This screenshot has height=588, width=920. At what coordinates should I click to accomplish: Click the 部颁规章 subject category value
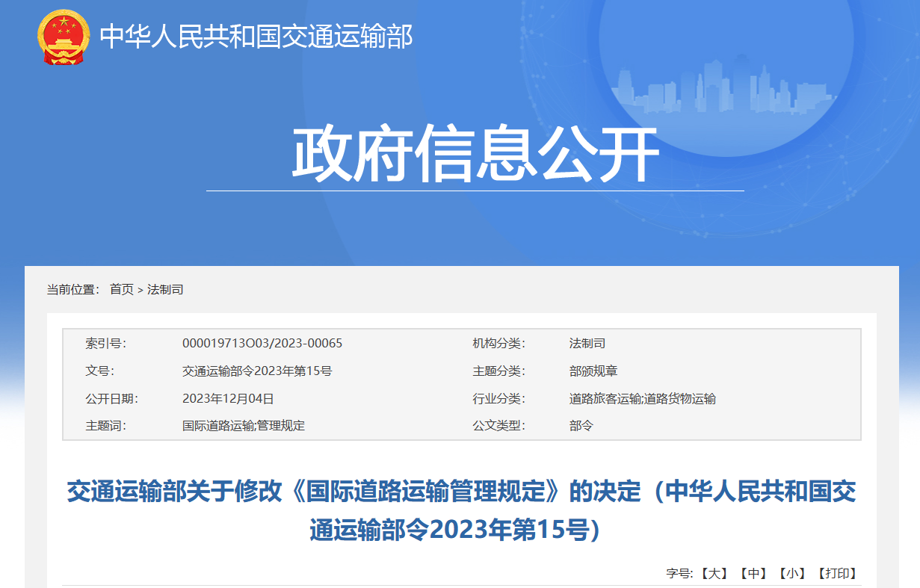click(x=593, y=371)
